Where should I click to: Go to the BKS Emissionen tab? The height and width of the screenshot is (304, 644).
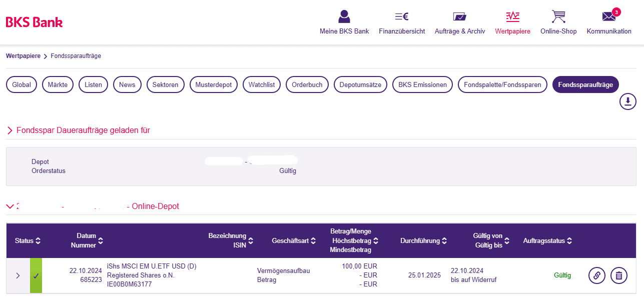(423, 84)
